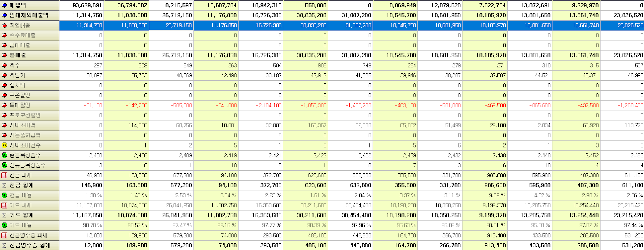
Task: Click the red arrow icon beside 특매할인
Action: (x=4, y=105)
